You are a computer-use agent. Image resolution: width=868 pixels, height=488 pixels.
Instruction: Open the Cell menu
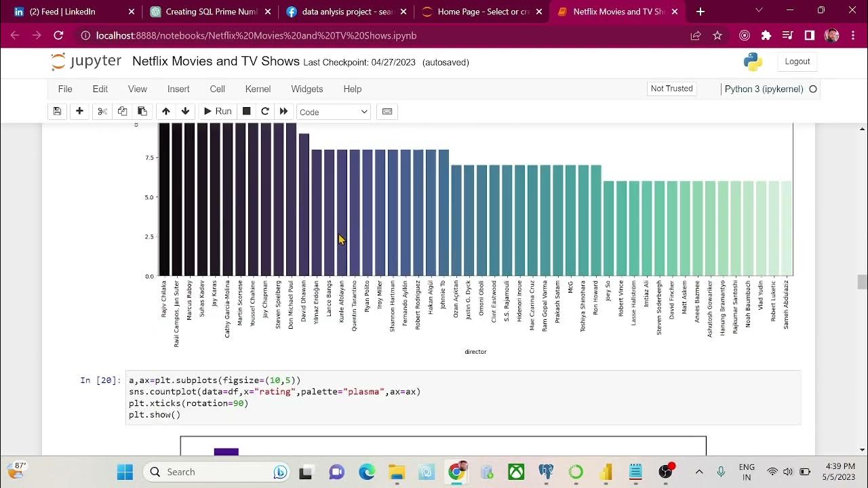pyautogui.click(x=217, y=89)
